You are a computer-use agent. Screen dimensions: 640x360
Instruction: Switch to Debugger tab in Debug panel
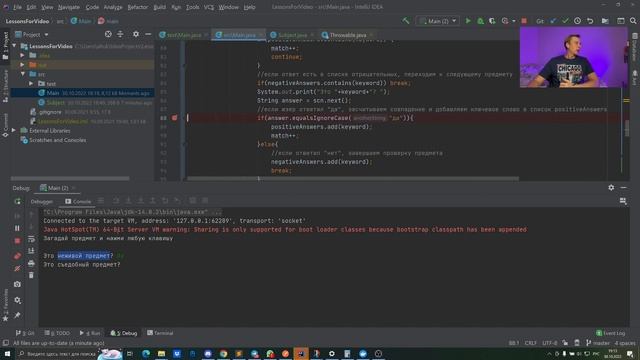point(42,201)
